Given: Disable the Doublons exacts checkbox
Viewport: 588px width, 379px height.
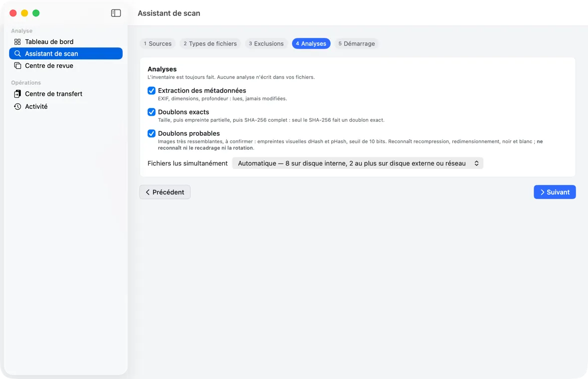Looking at the screenshot, I should pyautogui.click(x=151, y=112).
